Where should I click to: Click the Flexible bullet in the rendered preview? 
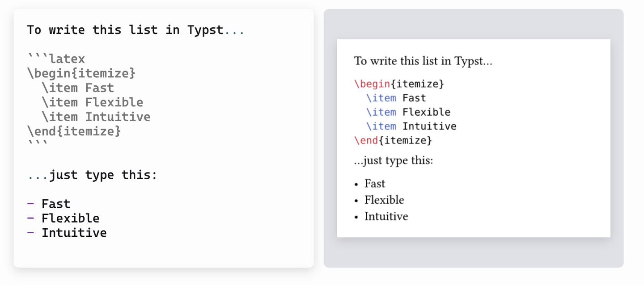pyautogui.click(x=384, y=200)
